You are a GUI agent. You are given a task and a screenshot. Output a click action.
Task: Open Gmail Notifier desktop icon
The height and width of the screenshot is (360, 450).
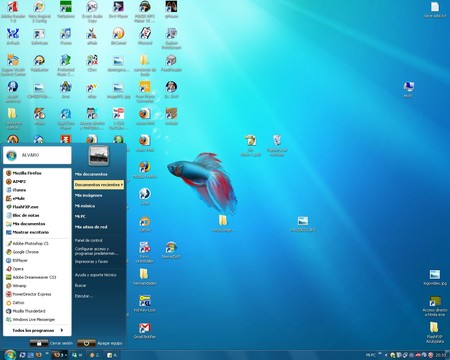coord(145,330)
